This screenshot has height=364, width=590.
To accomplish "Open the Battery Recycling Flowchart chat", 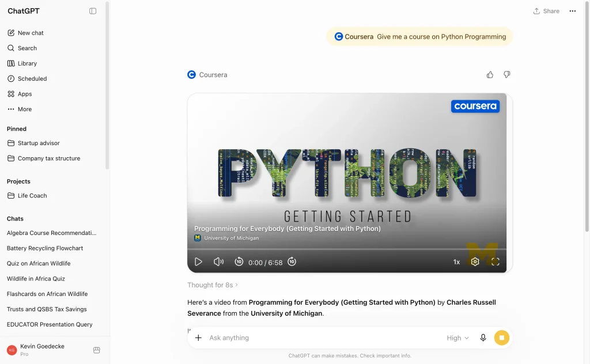I will pyautogui.click(x=45, y=248).
